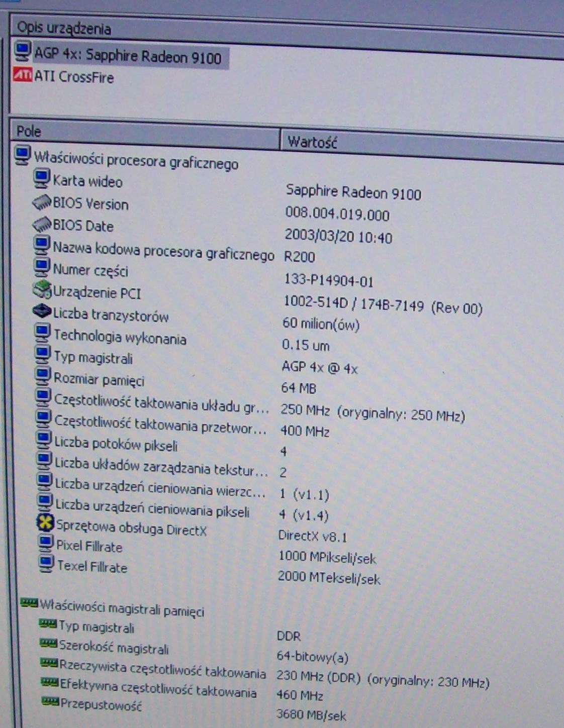The image size is (564, 728).
Task: Click the value 60 milion(ów)
Action: (321, 324)
